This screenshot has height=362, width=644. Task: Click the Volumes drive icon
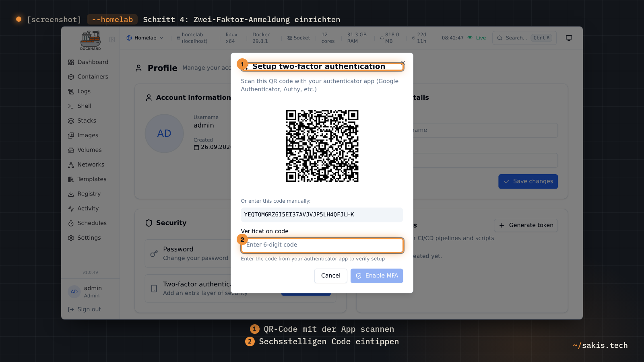click(71, 150)
